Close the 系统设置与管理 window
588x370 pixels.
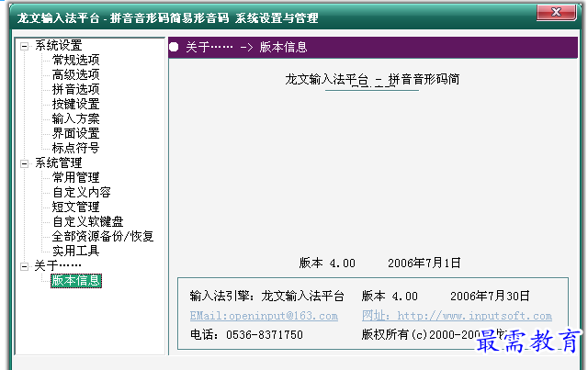tap(557, 12)
